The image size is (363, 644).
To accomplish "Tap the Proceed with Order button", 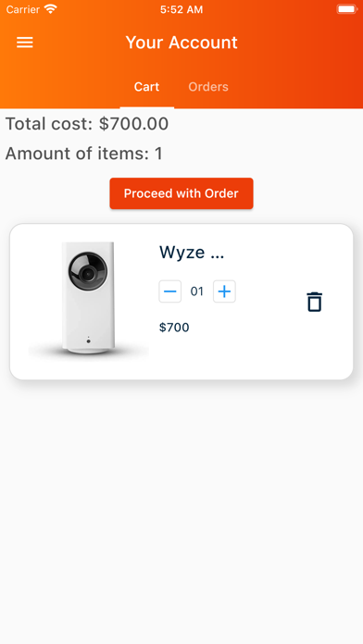I will tap(181, 193).
